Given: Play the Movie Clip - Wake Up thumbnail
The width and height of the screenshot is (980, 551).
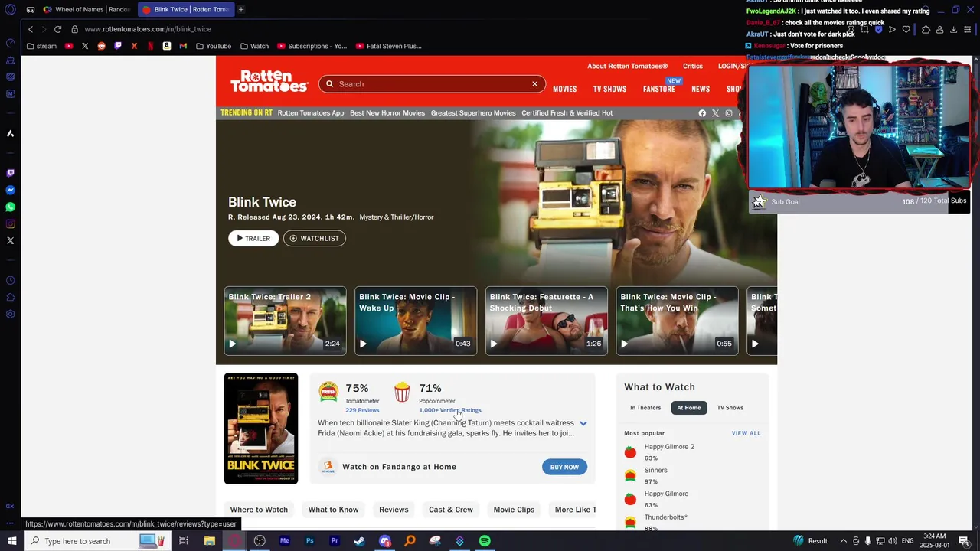Looking at the screenshot, I should 416,321.
